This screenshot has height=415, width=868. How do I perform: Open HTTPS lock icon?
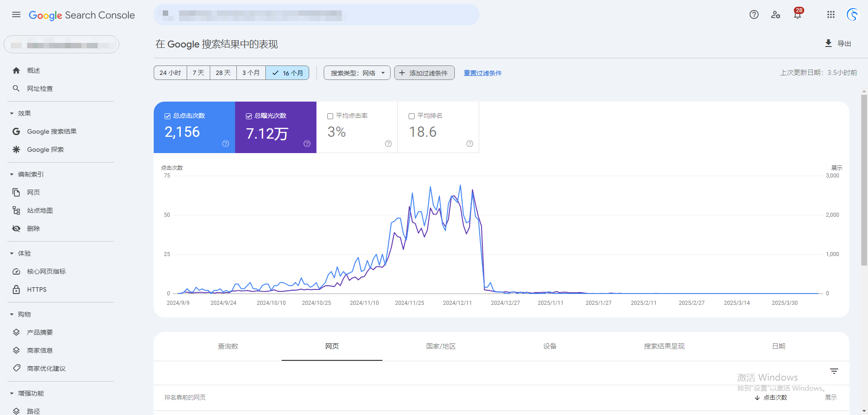pyautogui.click(x=16, y=289)
